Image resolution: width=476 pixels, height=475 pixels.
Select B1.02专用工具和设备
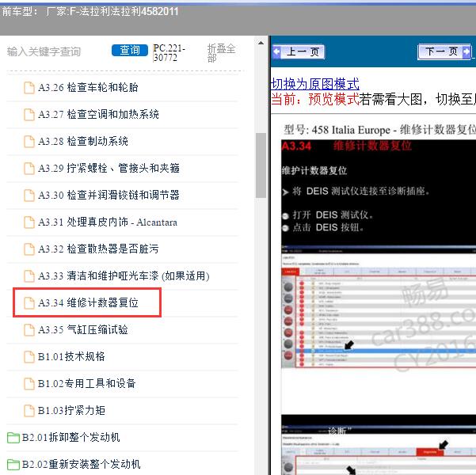click(86, 384)
